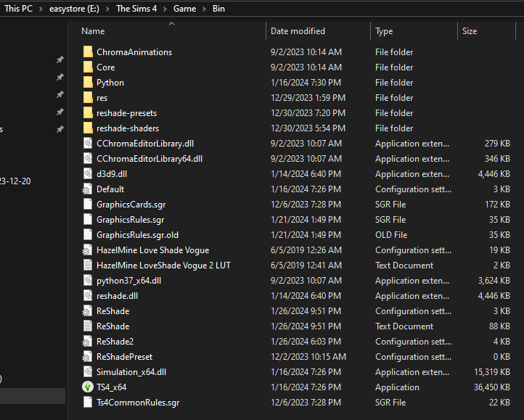Navigate to easystore (E:) breadcrumb
524x420 pixels.
pyautogui.click(x=74, y=9)
